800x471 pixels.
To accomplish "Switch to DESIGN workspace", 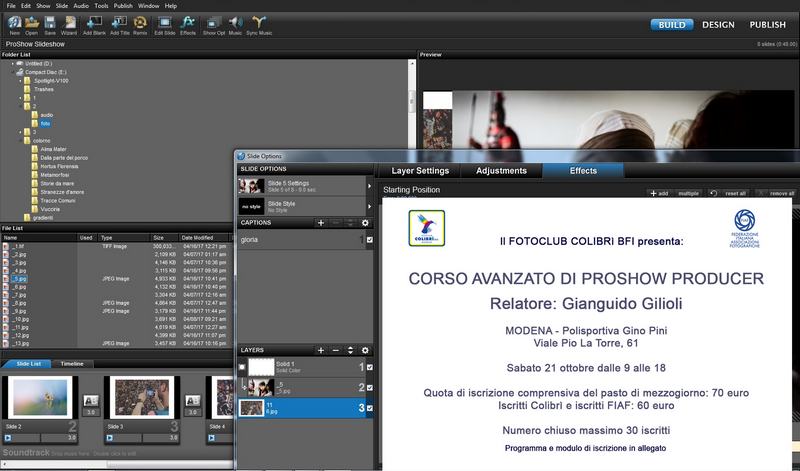I will click(718, 24).
